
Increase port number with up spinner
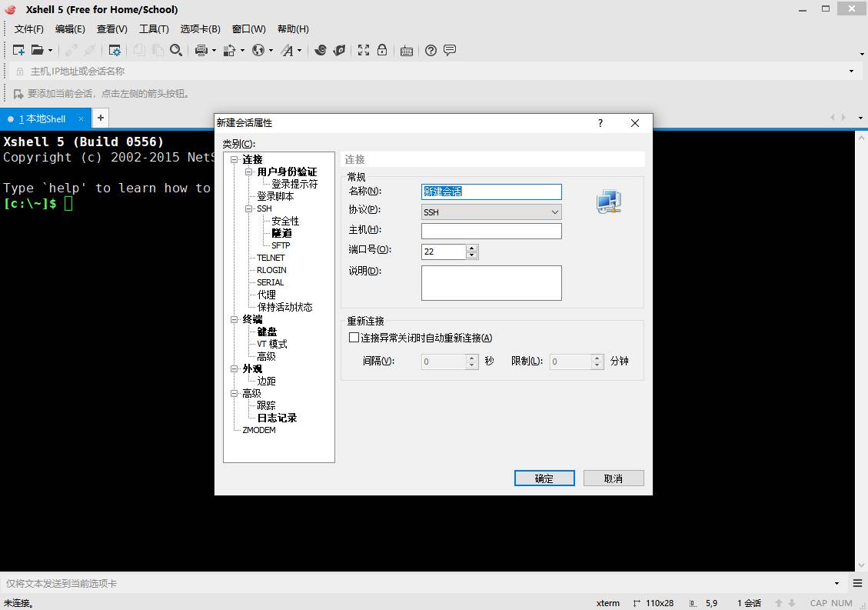pyautogui.click(x=471, y=248)
